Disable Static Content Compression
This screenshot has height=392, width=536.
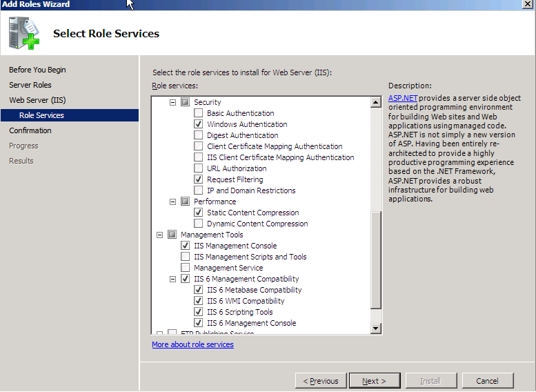(x=198, y=213)
